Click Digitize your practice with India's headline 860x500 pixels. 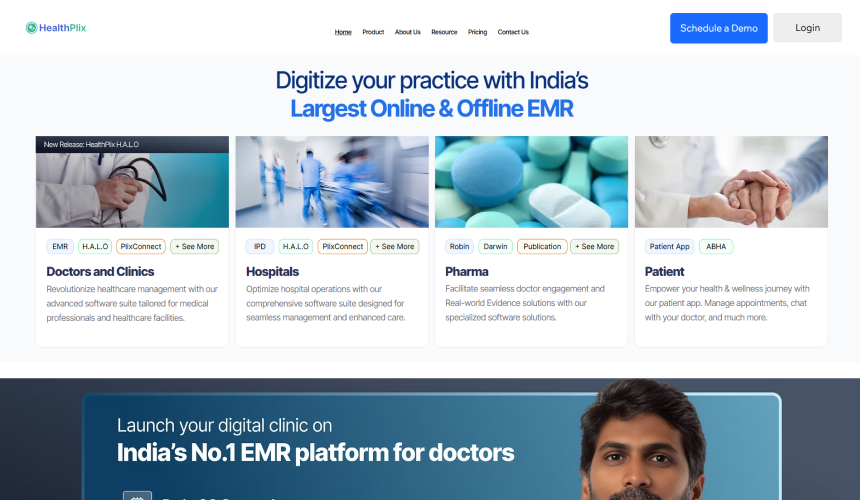(x=432, y=81)
